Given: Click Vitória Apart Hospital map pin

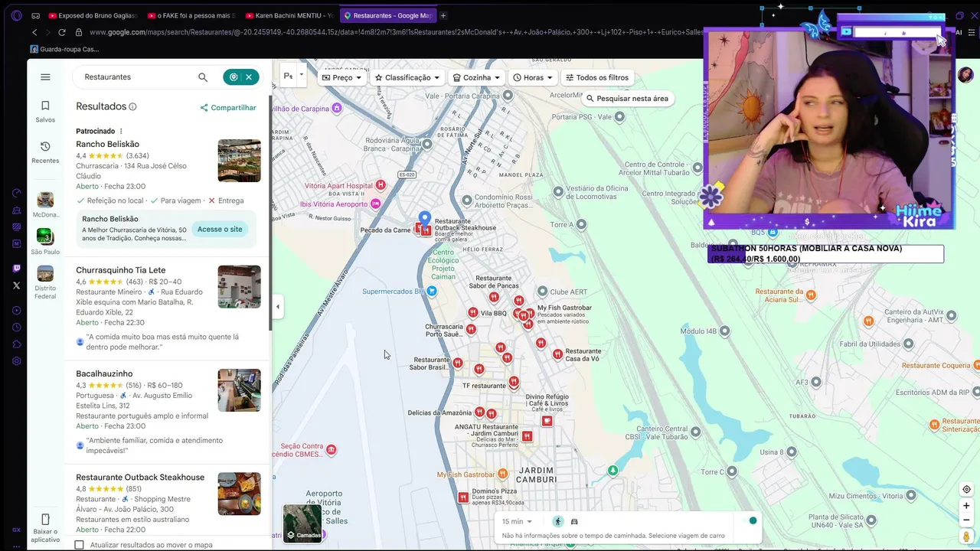Looking at the screenshot, I should pyautogui.click(x=381, y=185).
